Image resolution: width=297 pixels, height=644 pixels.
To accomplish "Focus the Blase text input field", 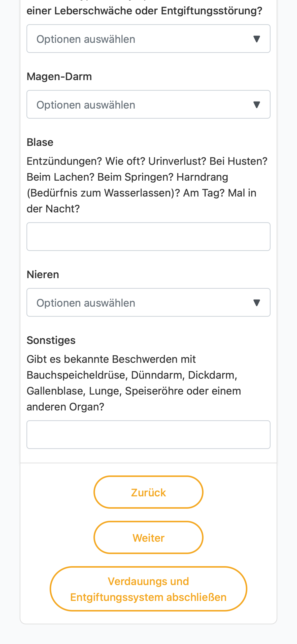I will (x=148, y=237).
